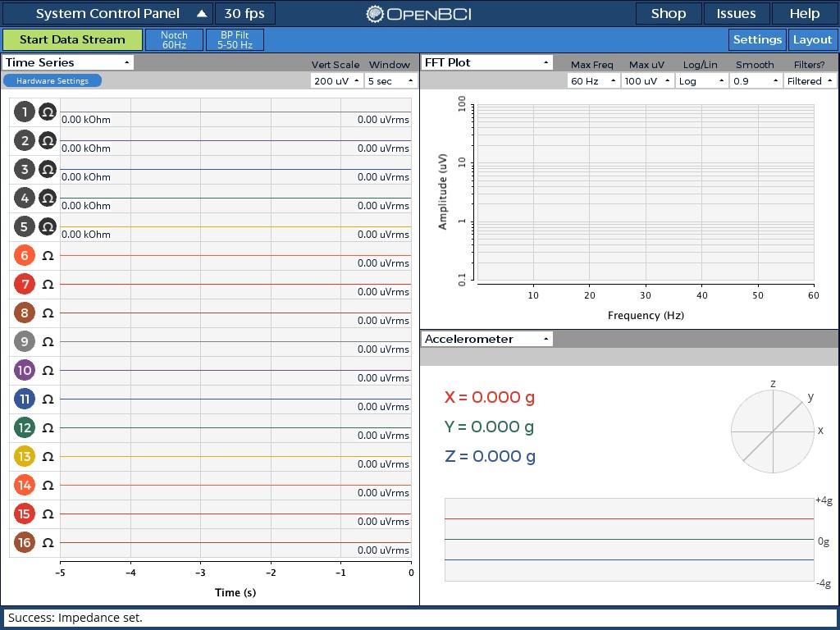Click channel 1 impedance ohm icon
The image size is (840, 630).
(48, 112)
